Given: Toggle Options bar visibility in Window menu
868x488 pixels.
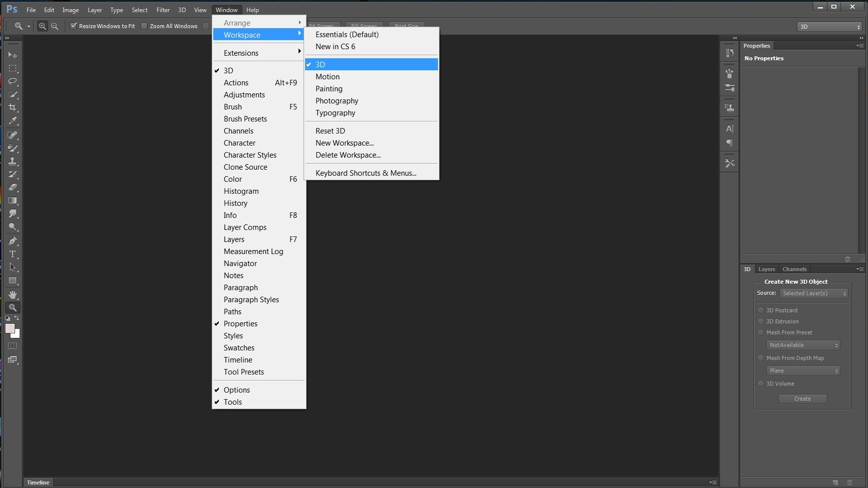Looking at the screenshot, I should pyautogui.click(x=259, y=390).
